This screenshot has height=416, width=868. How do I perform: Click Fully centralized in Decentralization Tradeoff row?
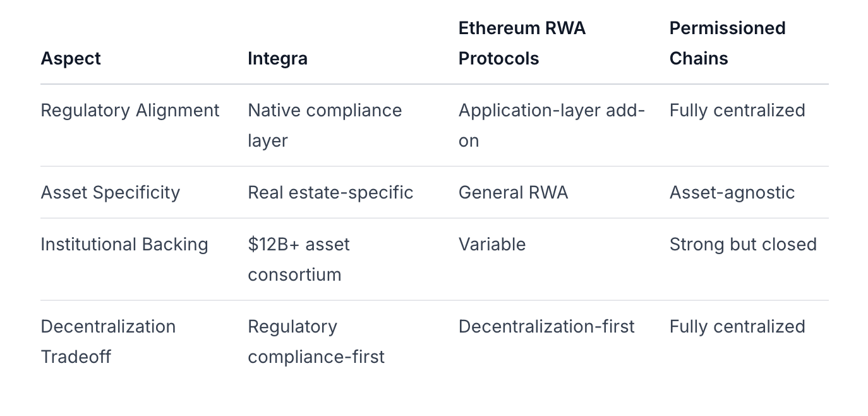click(x=737, y=326)
